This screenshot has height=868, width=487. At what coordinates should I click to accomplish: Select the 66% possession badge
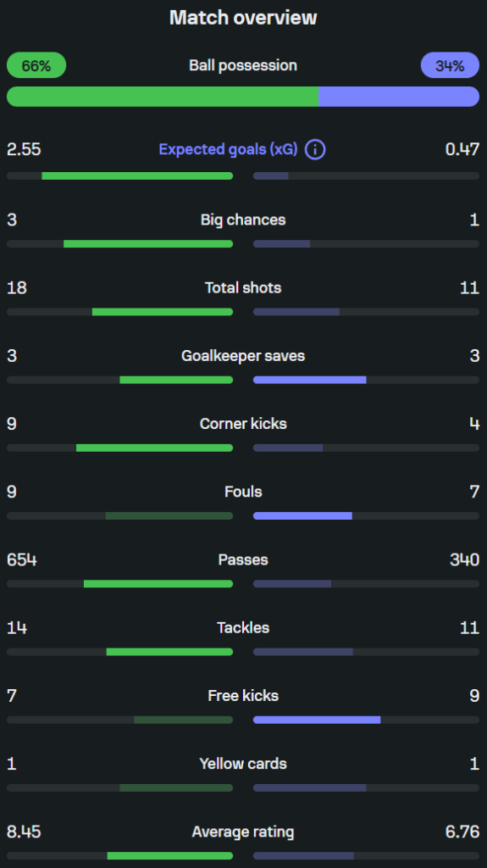click(x=36, y=65)
